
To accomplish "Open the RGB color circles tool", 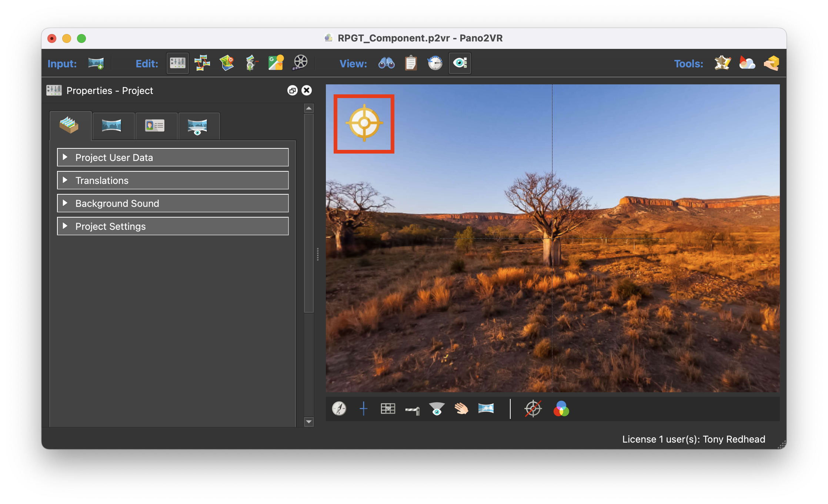I will 561,409.
